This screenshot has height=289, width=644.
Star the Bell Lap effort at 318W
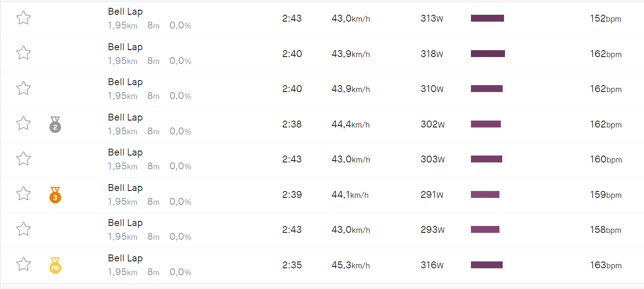pos(23,53)
